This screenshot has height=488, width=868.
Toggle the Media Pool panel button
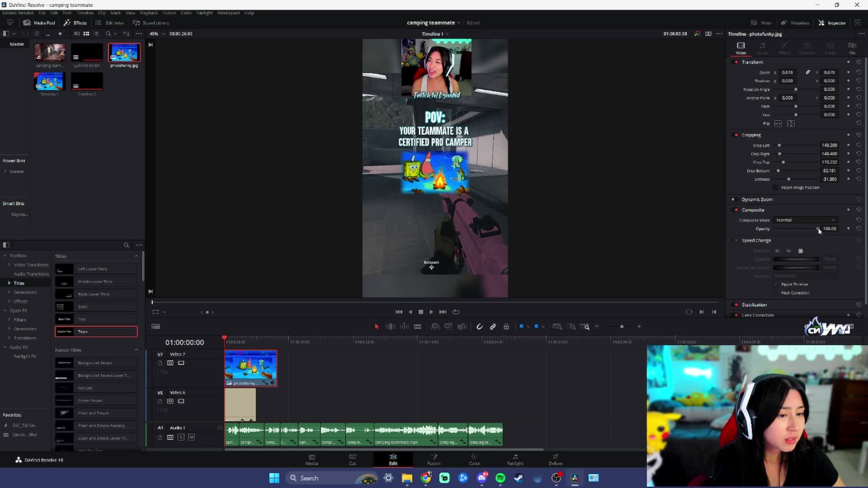(39, 23)
